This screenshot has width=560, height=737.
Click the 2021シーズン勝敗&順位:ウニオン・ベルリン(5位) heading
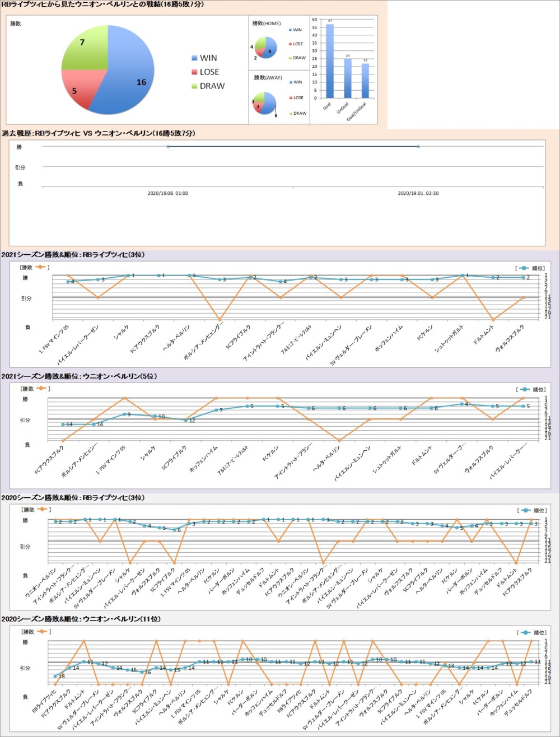tap(80, 377)
